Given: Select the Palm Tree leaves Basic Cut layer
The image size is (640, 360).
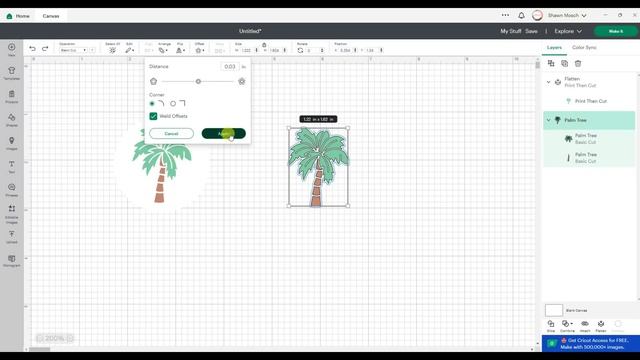Looking at the screenshot, I should (589, 139).
